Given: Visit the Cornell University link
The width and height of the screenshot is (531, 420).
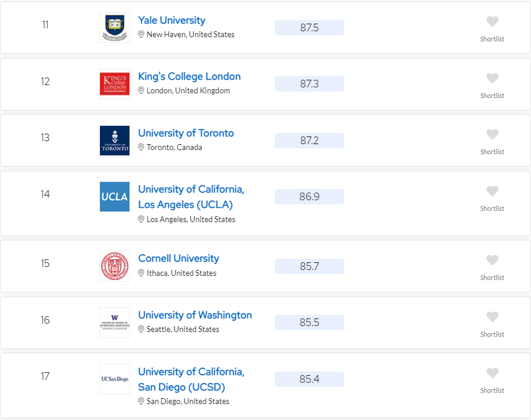Looking at the screenshot, I should pos(179,258).
